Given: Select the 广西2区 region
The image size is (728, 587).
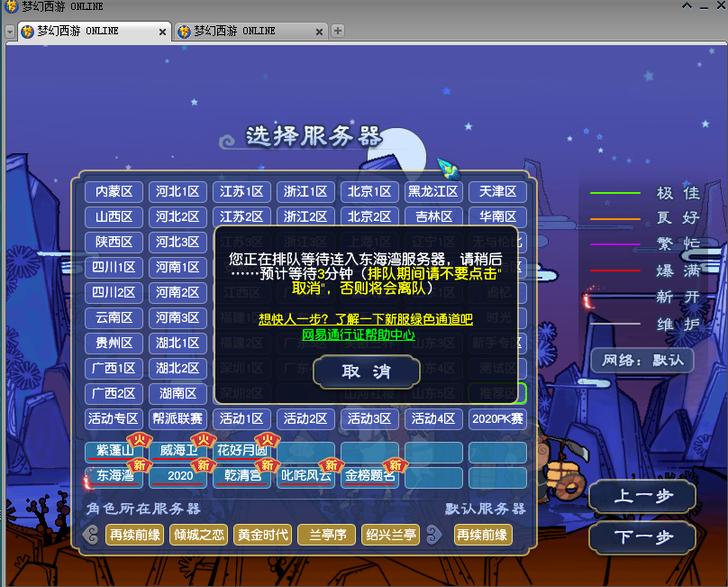Looking at the screenshot, I should point(114,394).
